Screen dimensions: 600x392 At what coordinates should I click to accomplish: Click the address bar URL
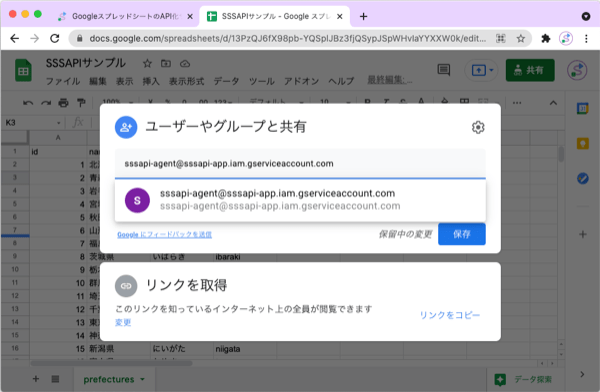click(x=287, y=38)
